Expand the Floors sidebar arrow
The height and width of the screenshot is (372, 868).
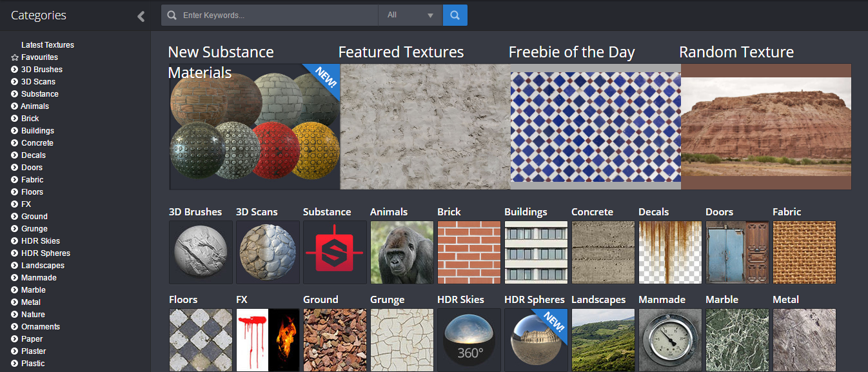pyautogui.click(x=14, y=192)
